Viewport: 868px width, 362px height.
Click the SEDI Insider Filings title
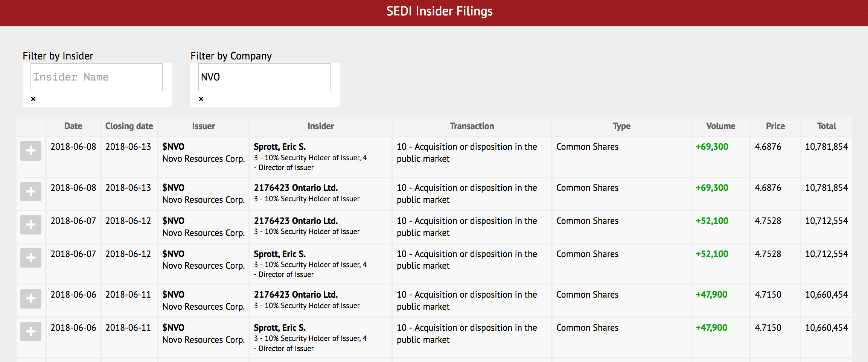pos(439,11)
